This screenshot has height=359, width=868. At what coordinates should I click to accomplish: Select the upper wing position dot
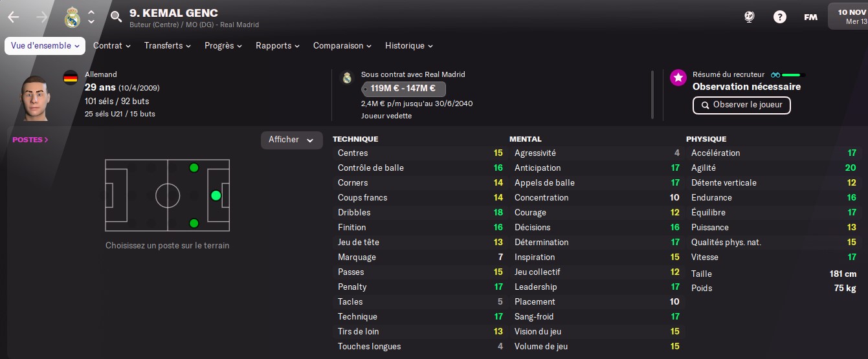[x=194, y=168]
